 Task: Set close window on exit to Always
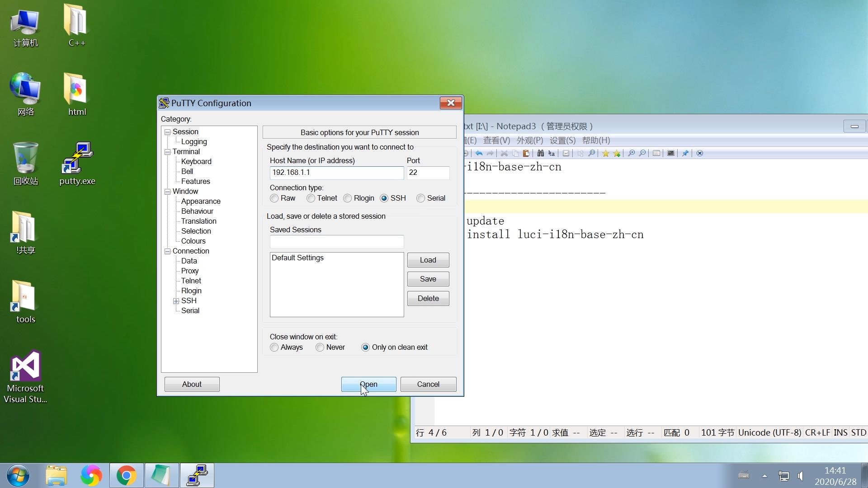click(274, 347)
